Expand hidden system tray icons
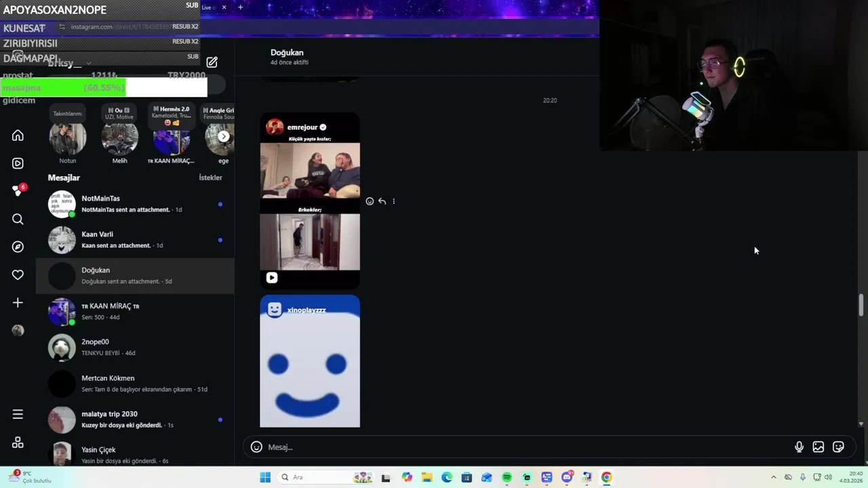 774,477
